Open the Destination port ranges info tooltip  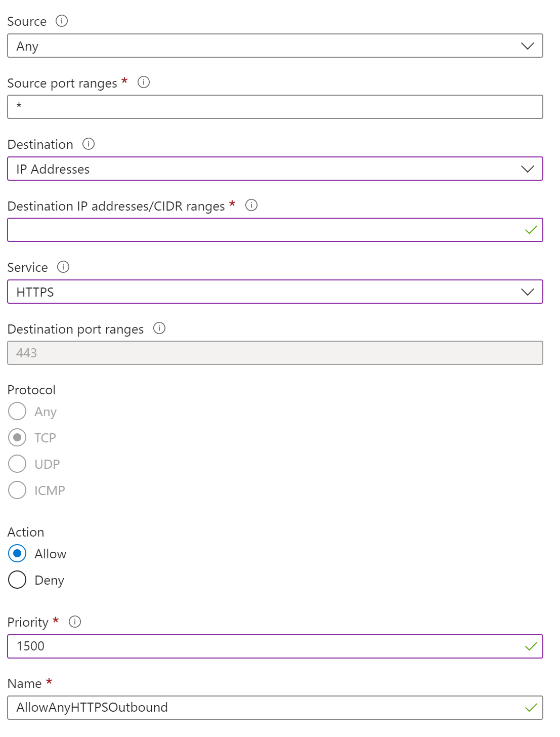pos(159,329)
